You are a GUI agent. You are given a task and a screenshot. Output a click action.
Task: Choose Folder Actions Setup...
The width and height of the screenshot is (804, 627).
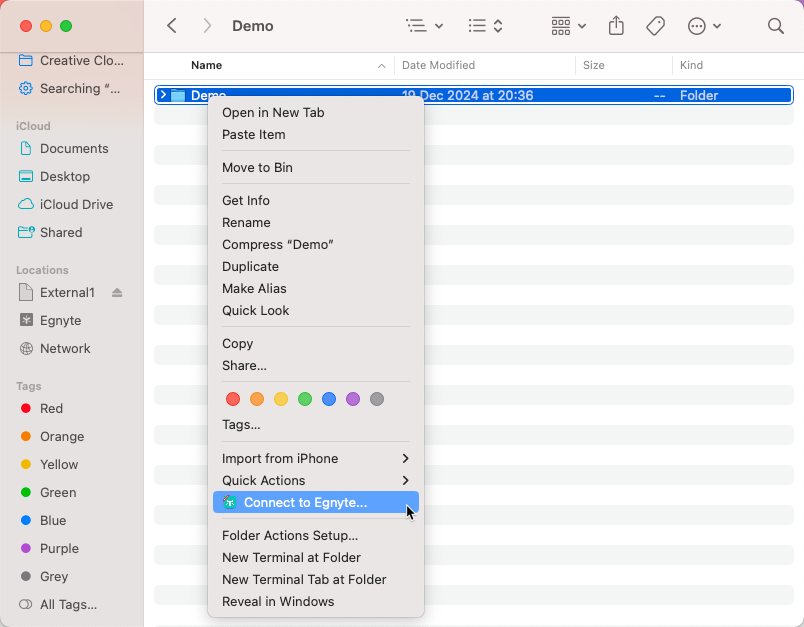tap(316, 535)
